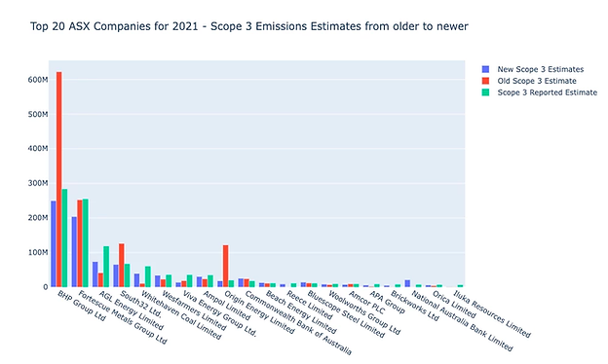Select BHP Group Ltd blue bar
Screen dimensions: 608x364
click(x=54, y=244)
